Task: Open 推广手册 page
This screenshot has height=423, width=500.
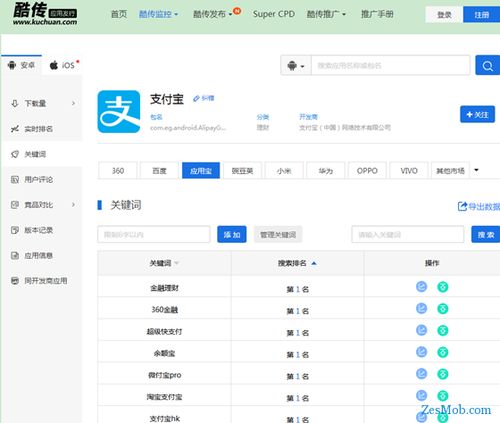Action: click(x=377, y=14)
